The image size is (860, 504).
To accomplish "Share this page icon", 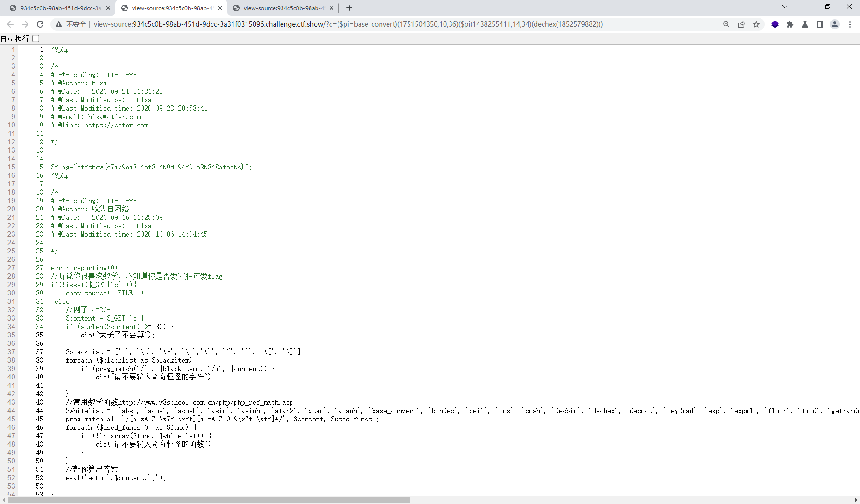I will (741, 24).
